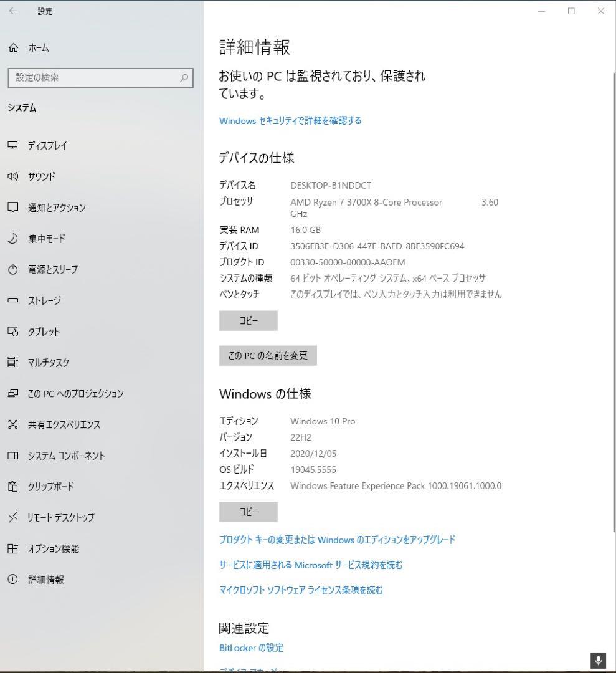Open the ディスプレイ (Display) settings icon
Image resolution: width=616 pixels, height=673 pixels.
[13, 145]
